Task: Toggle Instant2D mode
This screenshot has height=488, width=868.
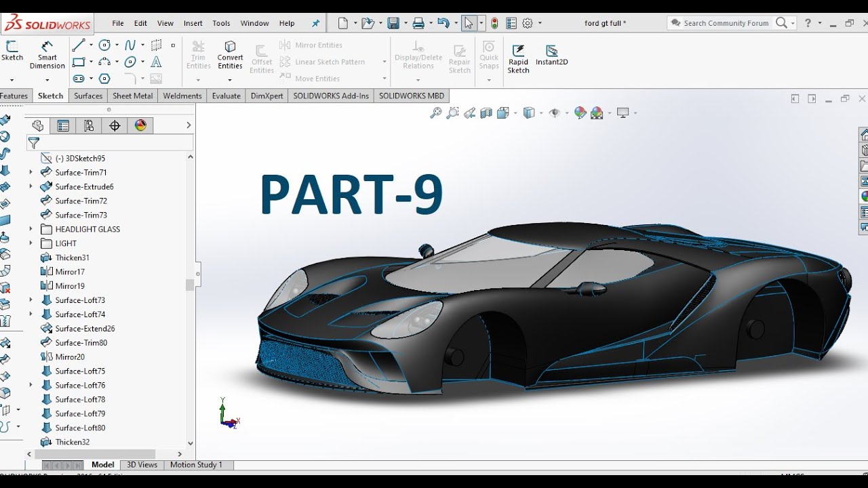Action: 551,55
